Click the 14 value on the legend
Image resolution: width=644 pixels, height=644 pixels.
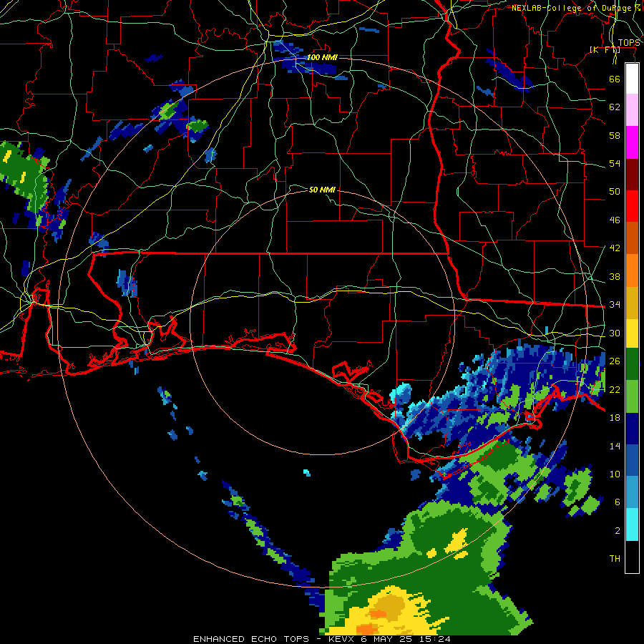click(615, 446)
